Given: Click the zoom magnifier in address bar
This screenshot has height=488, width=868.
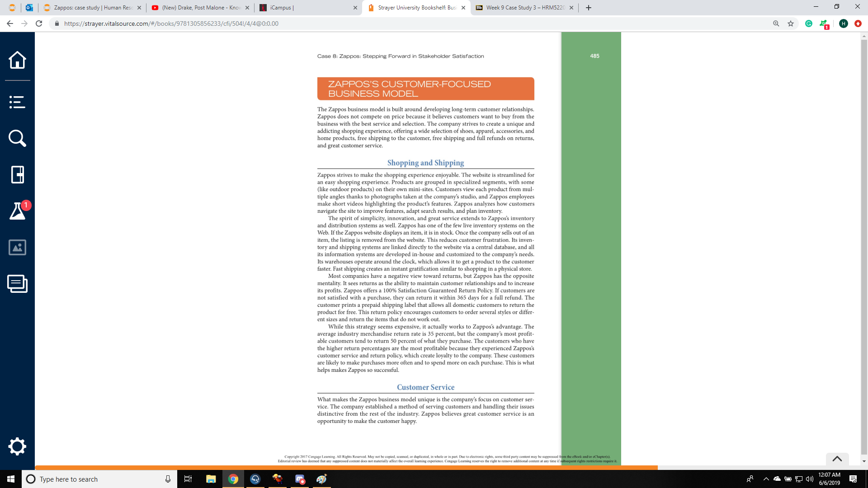Looking at the screenshot, I should pyautogui.click(x=776, y=23).
